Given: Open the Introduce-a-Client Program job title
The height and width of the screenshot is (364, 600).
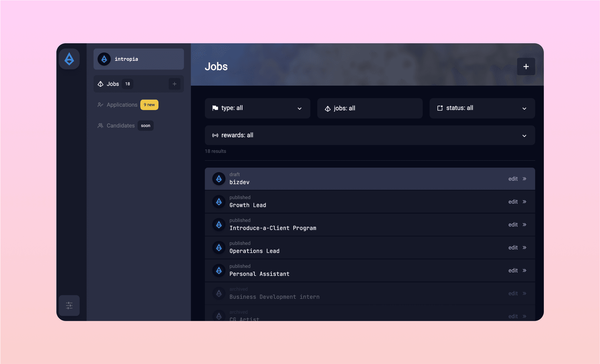Looking at the screenshot, I should tap(273, 228).
